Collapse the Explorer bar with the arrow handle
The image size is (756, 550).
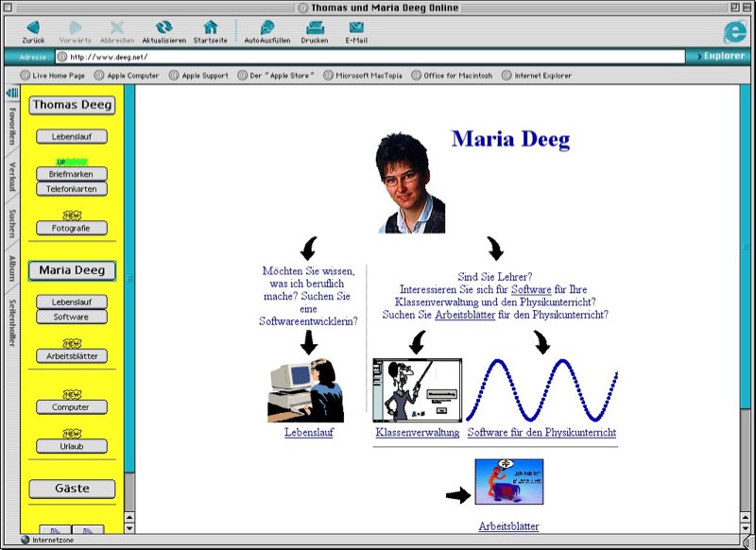(12, 92)
